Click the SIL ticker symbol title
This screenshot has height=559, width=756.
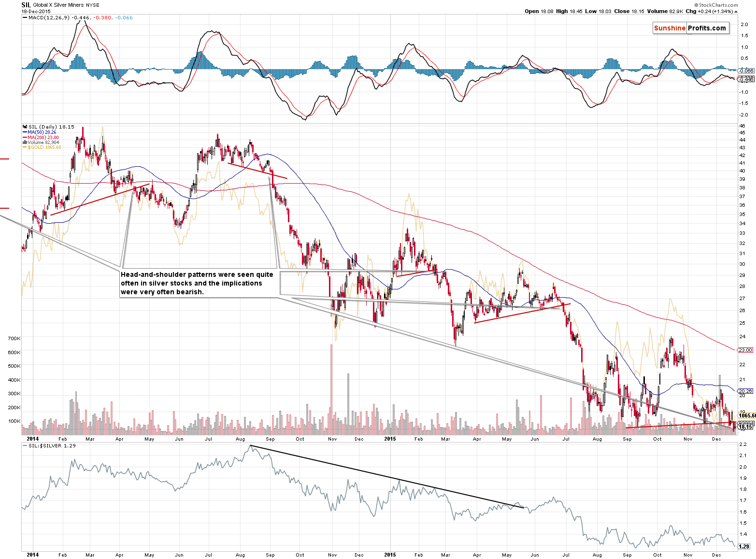click(26, 5)
